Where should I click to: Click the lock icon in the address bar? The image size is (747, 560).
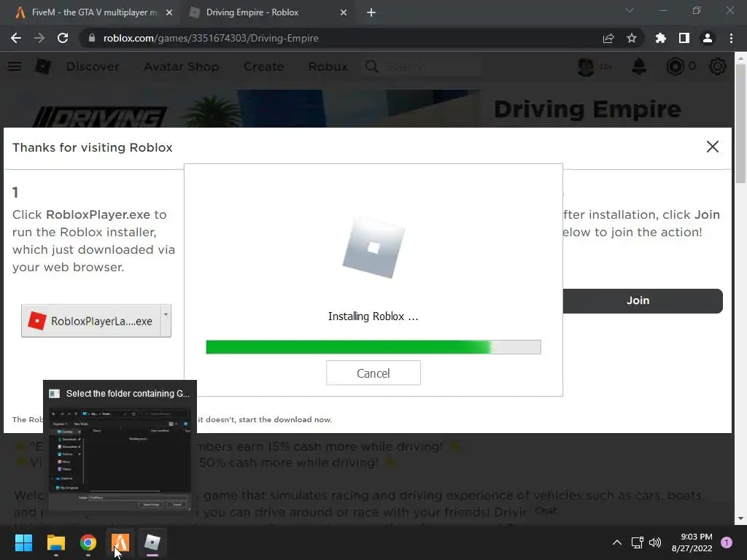(92, 38)
